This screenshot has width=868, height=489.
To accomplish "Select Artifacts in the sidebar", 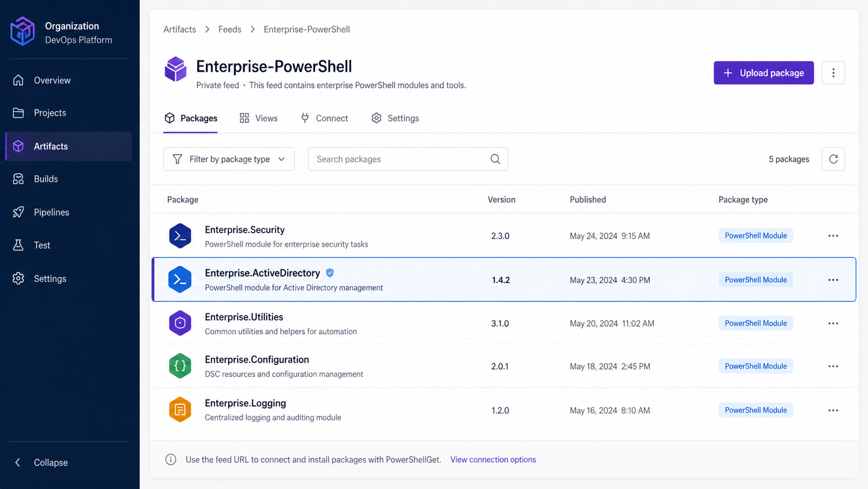I will tap(69, 147).
